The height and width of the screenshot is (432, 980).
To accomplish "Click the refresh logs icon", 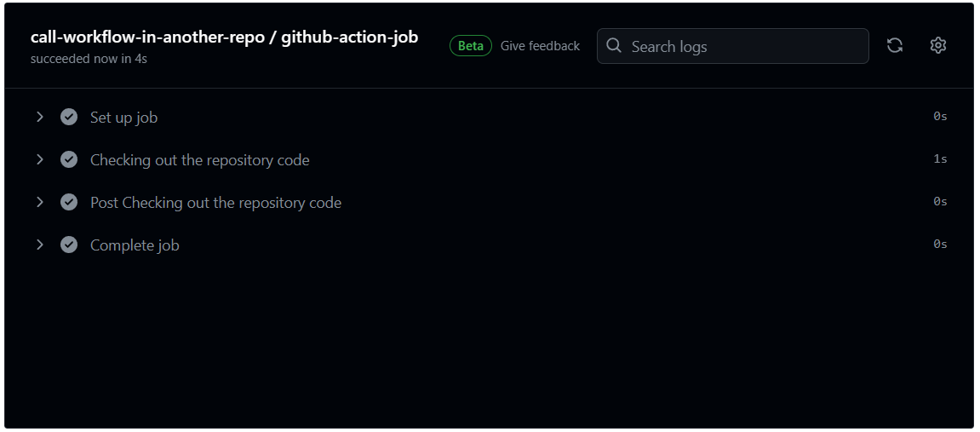I will [894, 45].
